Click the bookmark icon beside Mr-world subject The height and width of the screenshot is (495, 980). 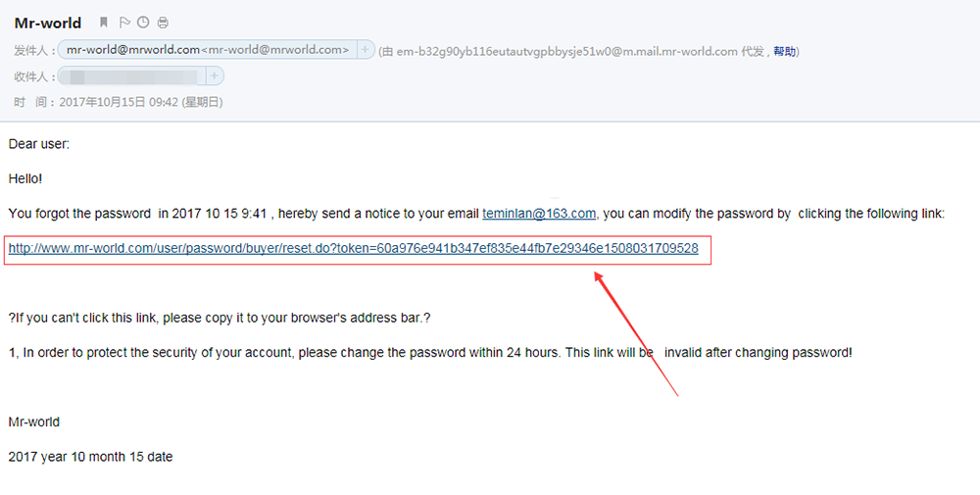coord(104,23)
